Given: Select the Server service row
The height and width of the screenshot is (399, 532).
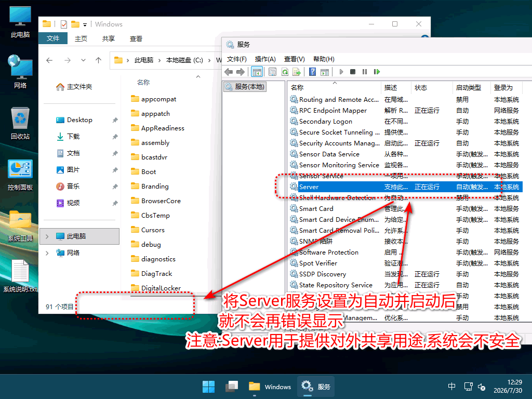Looking at the screenshot, I should tap(406, 187).
